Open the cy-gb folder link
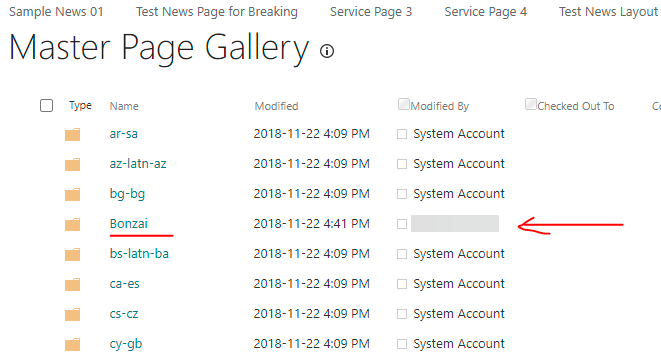Screen dimensions: 661x362 (126, 344)
